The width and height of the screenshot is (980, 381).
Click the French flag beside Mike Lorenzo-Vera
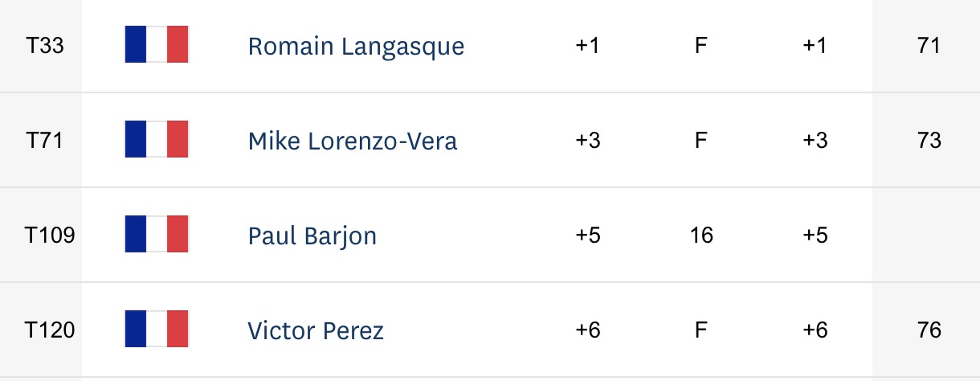point(157,139)
